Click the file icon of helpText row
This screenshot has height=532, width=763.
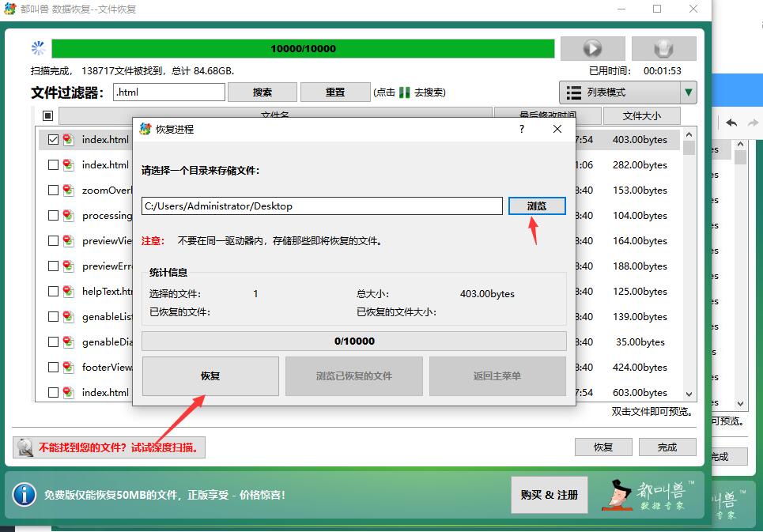(68, 291)
